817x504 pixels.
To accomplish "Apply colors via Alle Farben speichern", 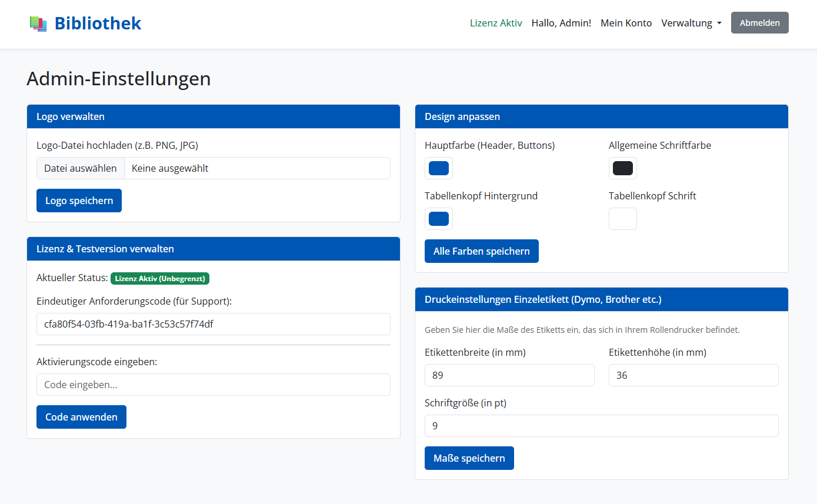I will pos(481,251).
